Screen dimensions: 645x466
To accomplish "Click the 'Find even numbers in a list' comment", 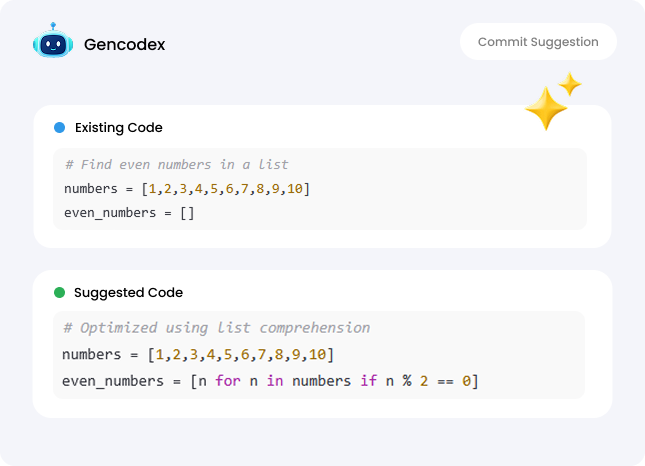I will (x=176, y=165).
